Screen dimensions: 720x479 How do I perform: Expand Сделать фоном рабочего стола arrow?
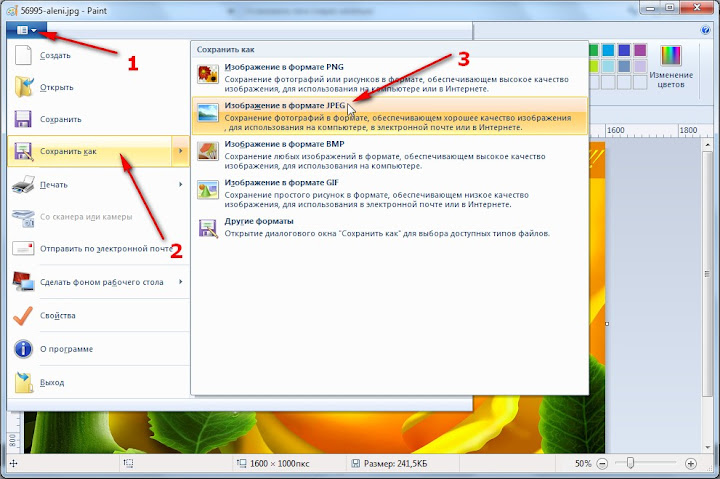(x=181, y=282)
